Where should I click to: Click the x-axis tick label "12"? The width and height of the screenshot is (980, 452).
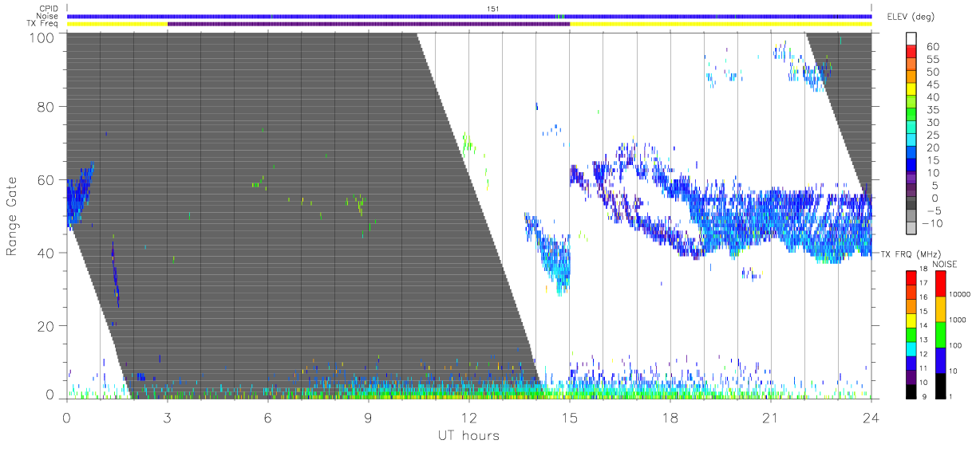468,417
